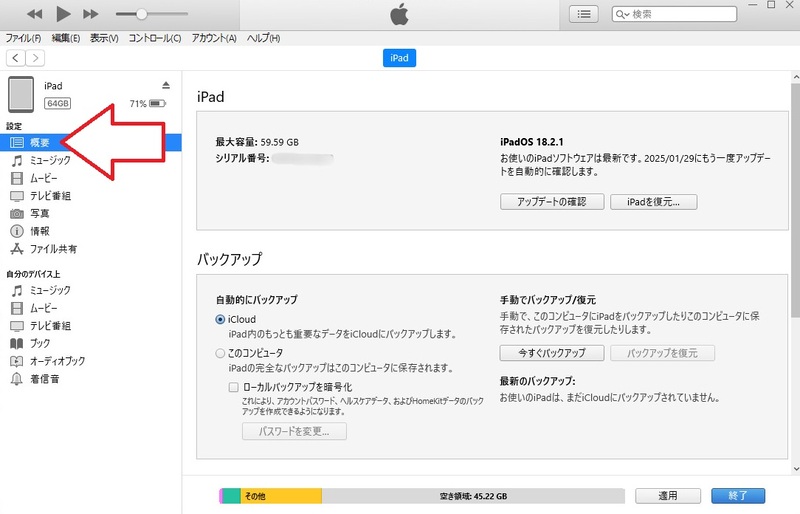Open the コントロール(C) menu
800x514 pixels.
pos(155,38)
